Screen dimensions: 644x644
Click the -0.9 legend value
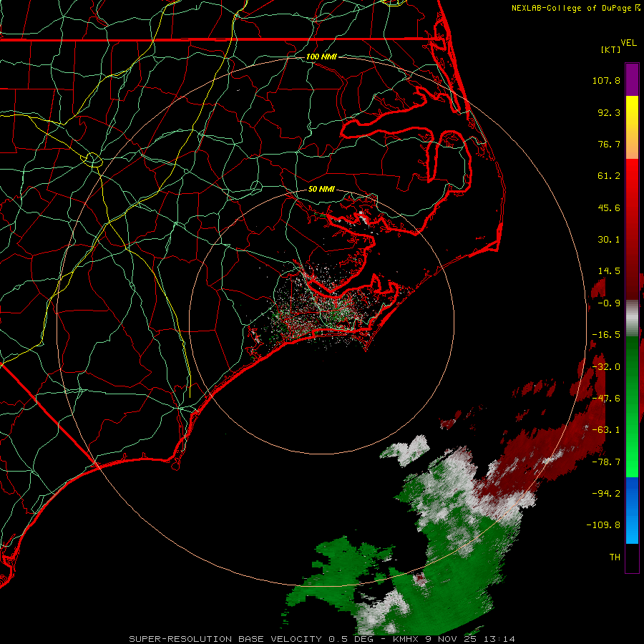point(609,303)
